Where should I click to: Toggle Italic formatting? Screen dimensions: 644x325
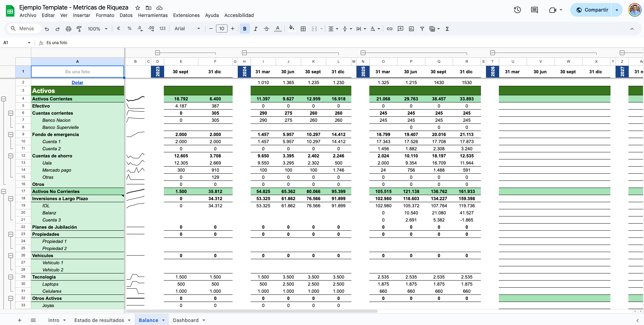point(256,29)
